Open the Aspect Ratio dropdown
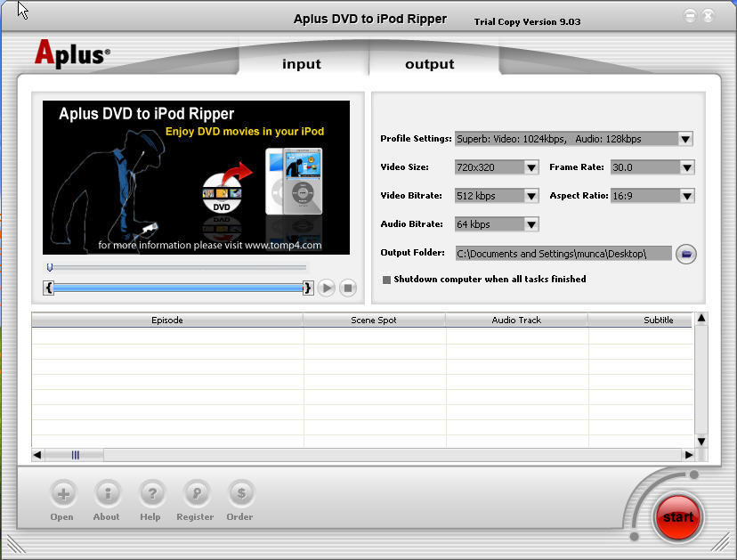The height and width of the screenshot is (560, 737). (x=686, y=196)
